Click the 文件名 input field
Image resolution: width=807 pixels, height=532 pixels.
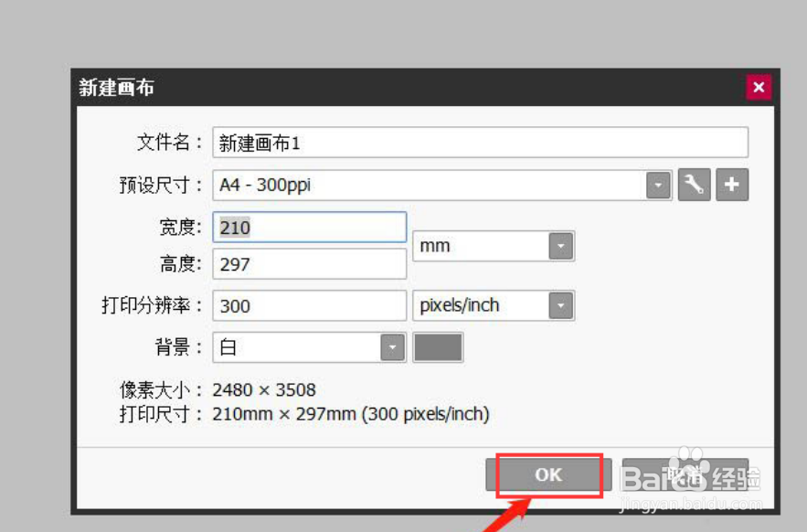pos(480,143)
